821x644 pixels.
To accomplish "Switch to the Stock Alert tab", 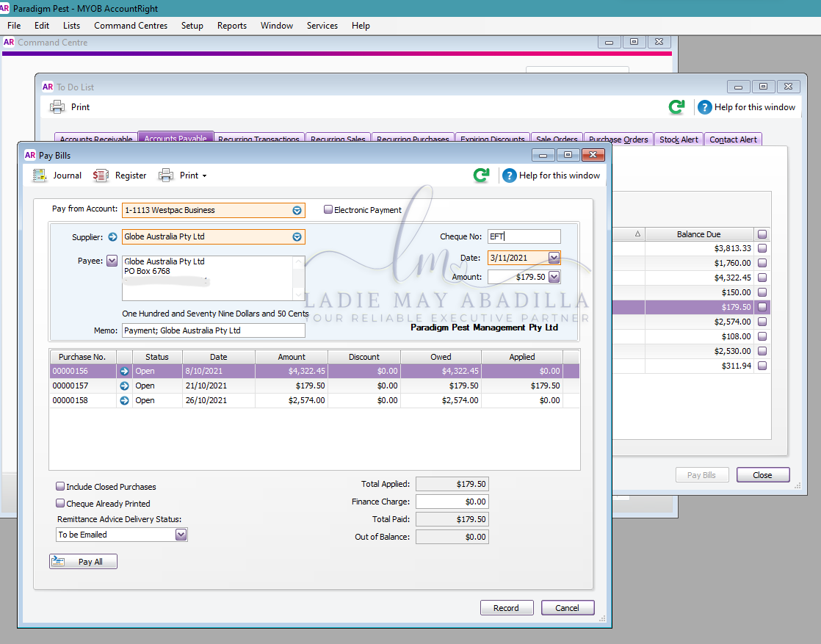I will click(679, 140).
